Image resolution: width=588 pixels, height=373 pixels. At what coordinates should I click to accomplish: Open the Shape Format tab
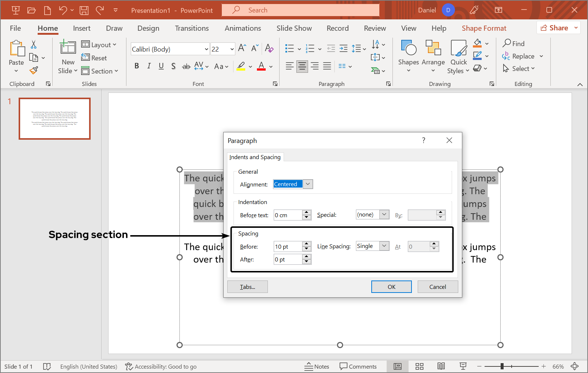click(x=484, y=28)
